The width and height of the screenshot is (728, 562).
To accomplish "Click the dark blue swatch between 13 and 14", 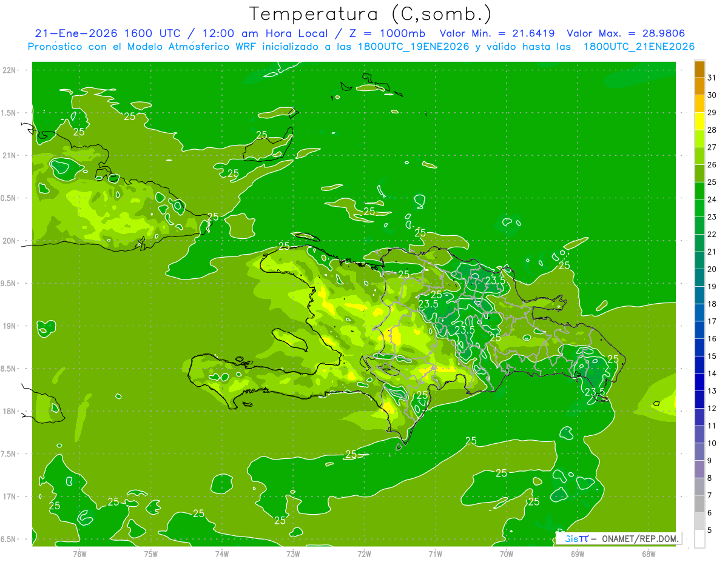I will 699,382.
